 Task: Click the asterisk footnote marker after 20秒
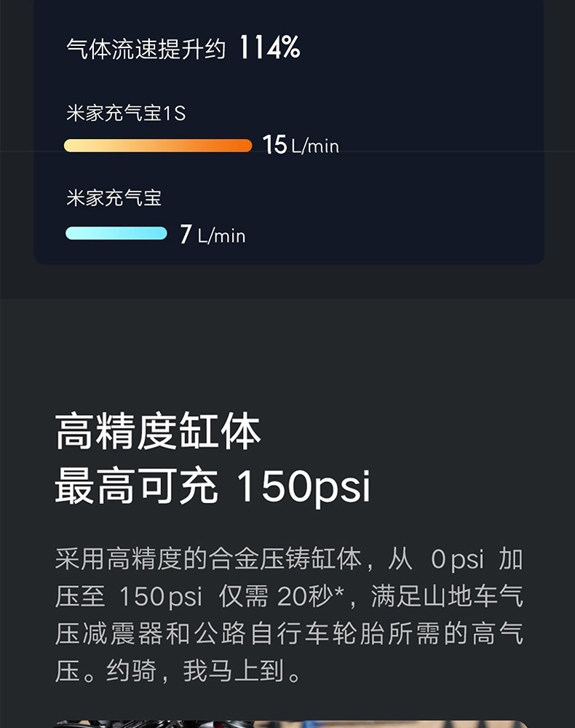339,594
